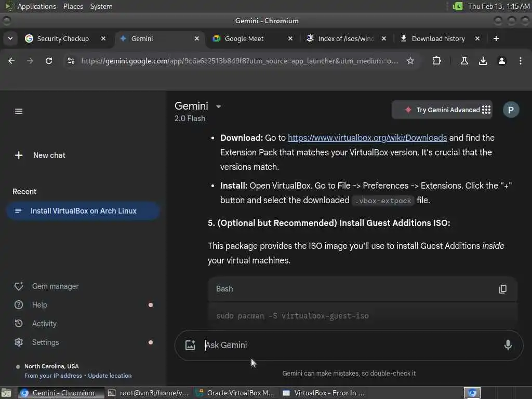Bookmark this page with the star
Image resolution: width=532 pixels, height=399 pixels.
point(410,61)
